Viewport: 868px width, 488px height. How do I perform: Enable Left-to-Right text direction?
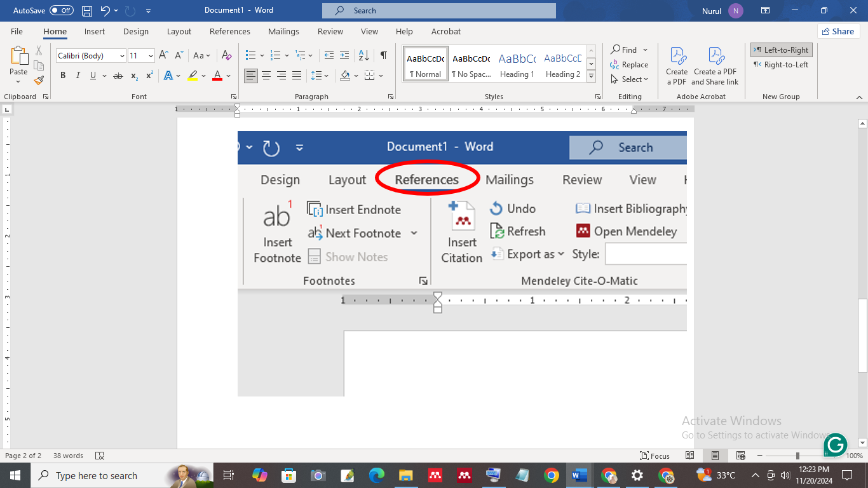(x=782, y=50)
